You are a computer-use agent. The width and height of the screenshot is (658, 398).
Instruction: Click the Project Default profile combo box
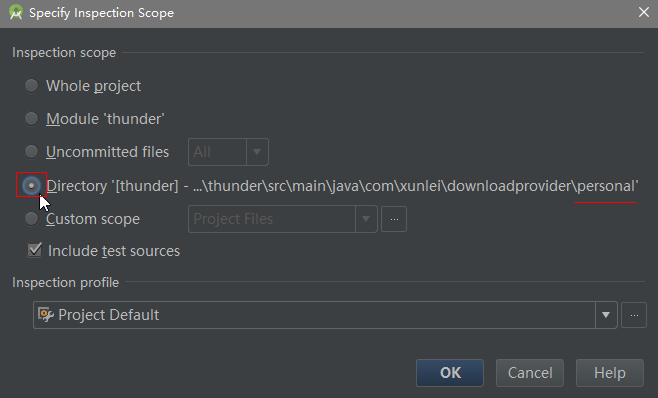[325, 315]
